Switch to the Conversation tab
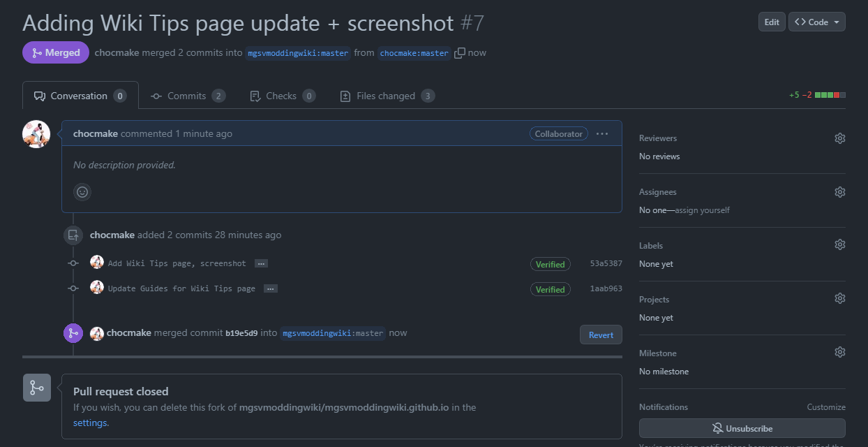This screenshot has width=868, height=447. (80, 96)
